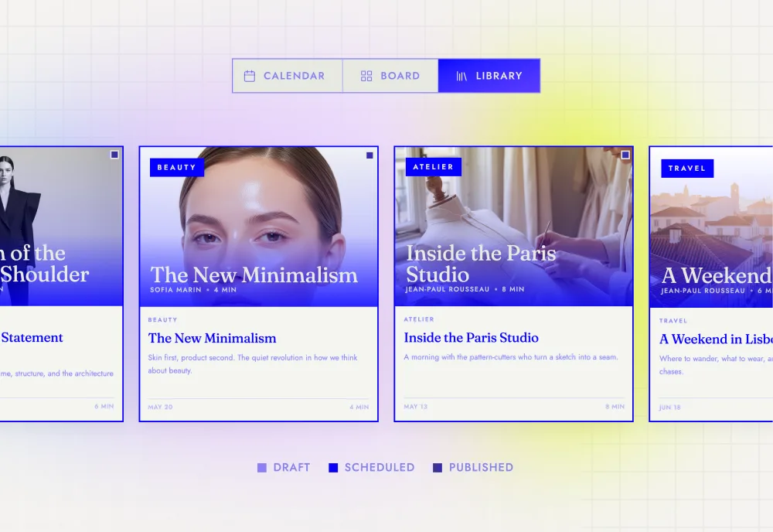773x532 pixels.
Task: Select the Scheduled legend color swatch
Action: click(333, 467)
